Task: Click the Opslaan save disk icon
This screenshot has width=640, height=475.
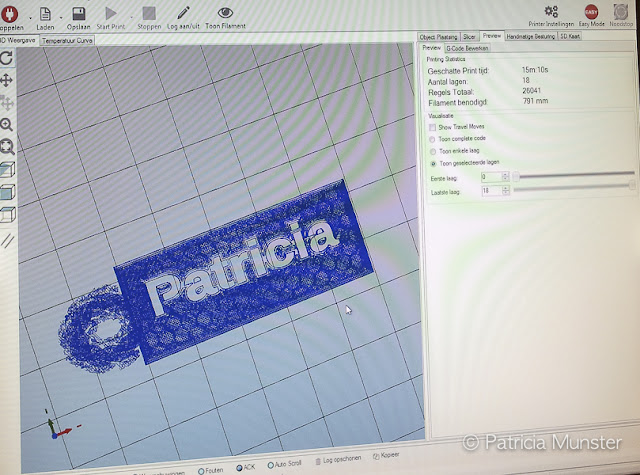Action: tap(78, 13)
